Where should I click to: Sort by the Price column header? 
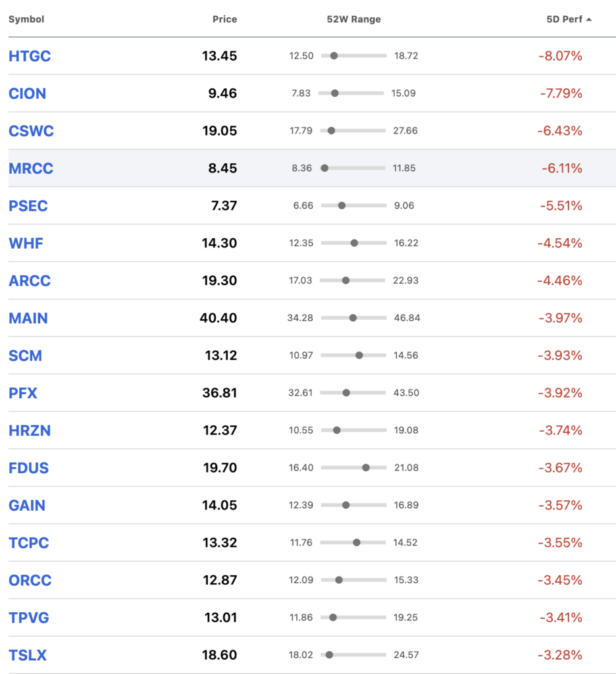[224, 19]
